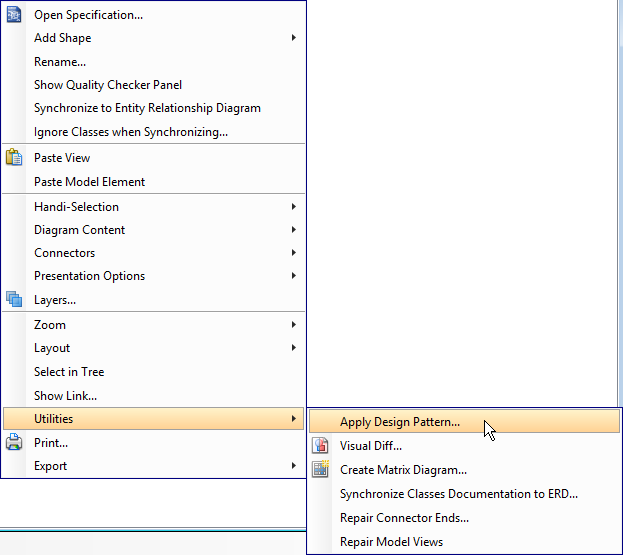
Task: Click the Open Specification icon
Action: click(x=14, y=15)
